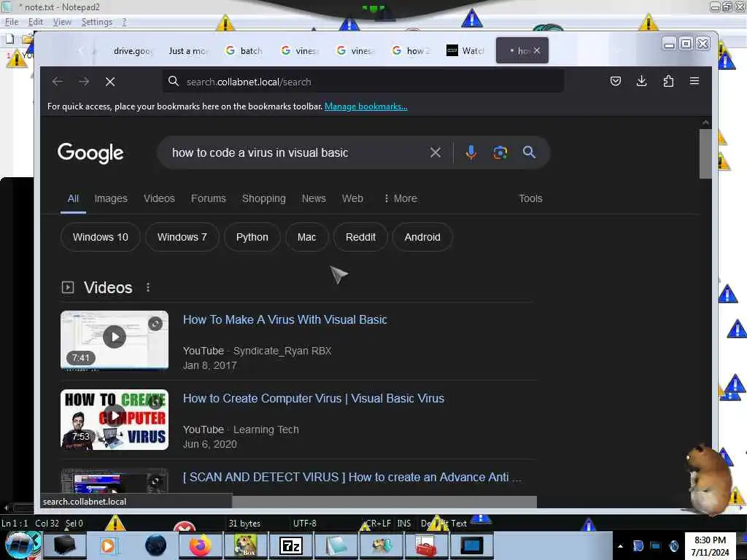747x560 pixels.
Task: Open 7-Zip from the taskbar
Action: 290,545
